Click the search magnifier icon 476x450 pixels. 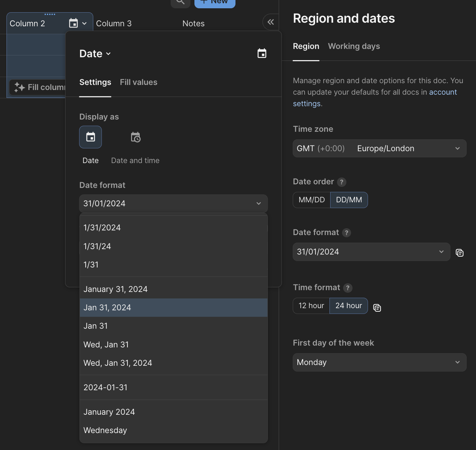(180, 2)
